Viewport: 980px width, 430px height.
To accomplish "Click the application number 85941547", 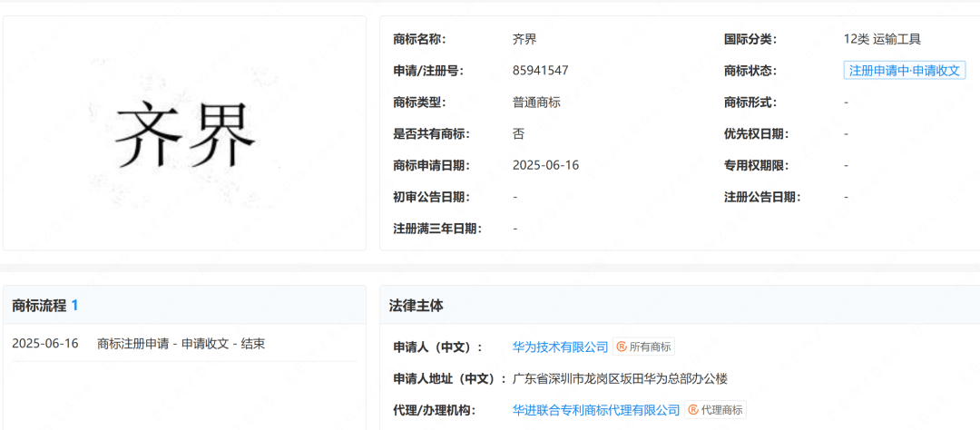I will (x=540, y=71).
